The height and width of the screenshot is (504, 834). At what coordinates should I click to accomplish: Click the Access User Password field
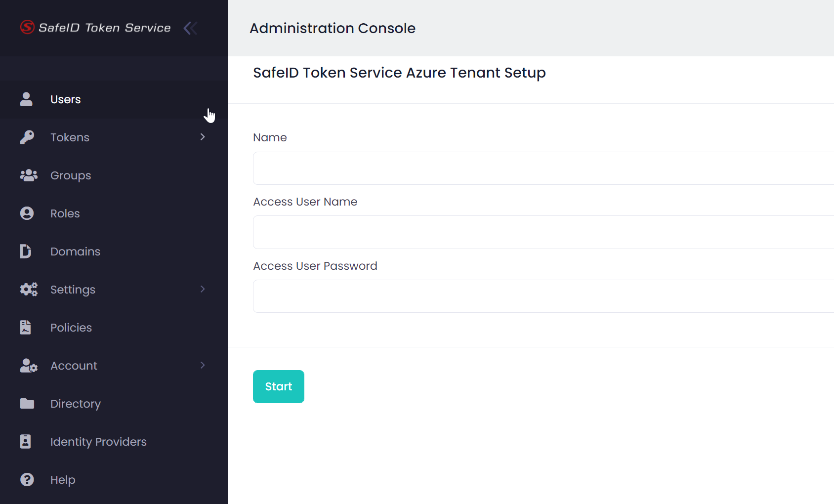coord(542,296)
